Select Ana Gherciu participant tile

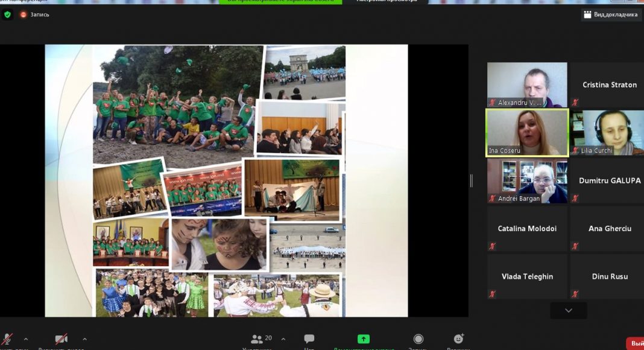coord(607,229)
